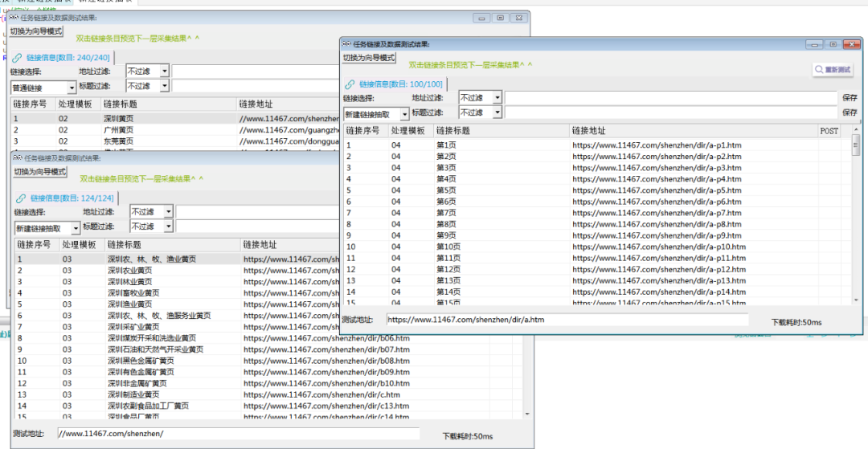Click the 重新测试 retest button
868x449 pixels.
(x=833, y=70)
